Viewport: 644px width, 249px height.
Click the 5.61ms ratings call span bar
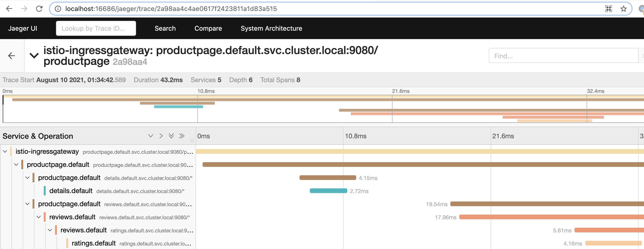[609, 230]
